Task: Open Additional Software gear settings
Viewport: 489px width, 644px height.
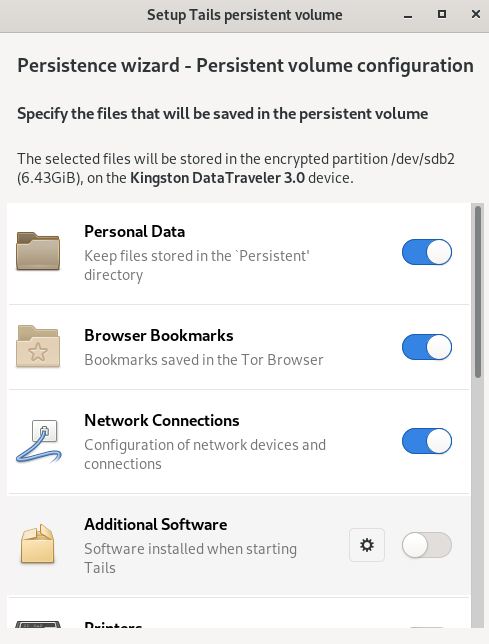Action: tap(367, 545)
